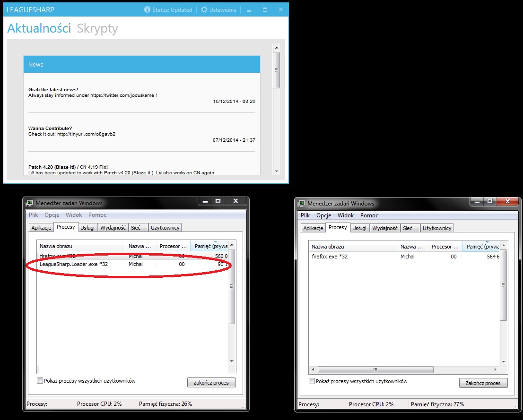Open Pomoc menu in right Task Manager
This screenshot has width=523, height=420.
coord(369,215)
